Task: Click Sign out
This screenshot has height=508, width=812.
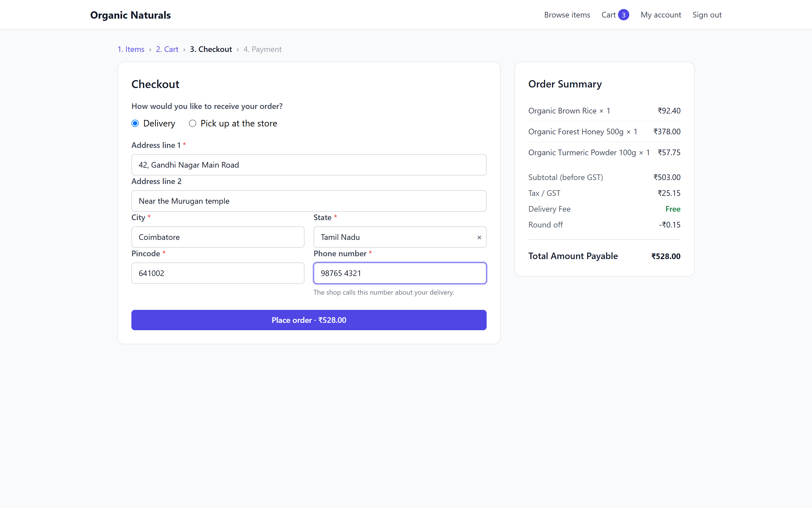Action: pos(707,15)
